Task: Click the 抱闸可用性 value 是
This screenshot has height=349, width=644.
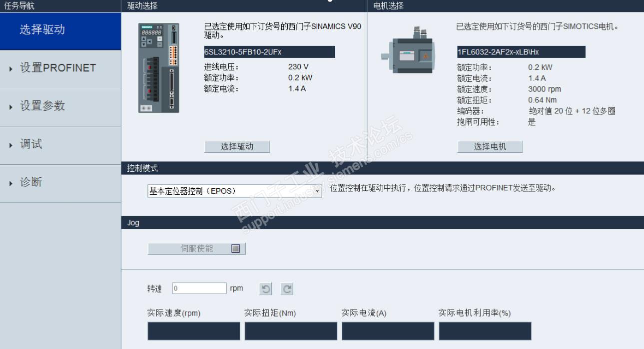Action: (532, 122)
